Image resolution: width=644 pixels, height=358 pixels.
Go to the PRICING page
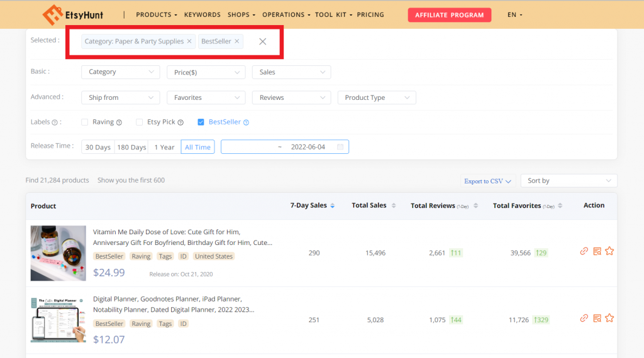click(x=370, y=14)
